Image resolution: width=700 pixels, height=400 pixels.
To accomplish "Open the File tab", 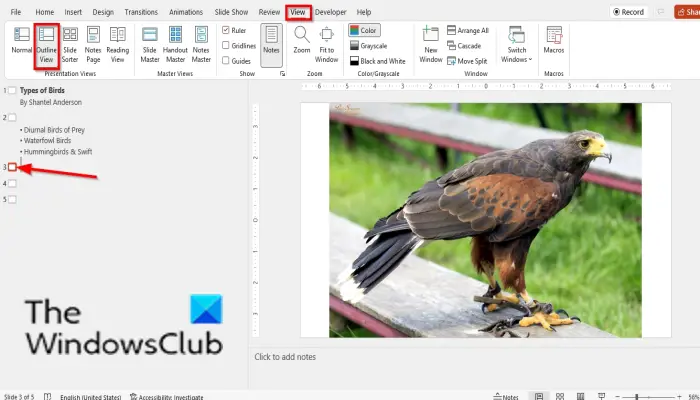I will coord(16,12).
